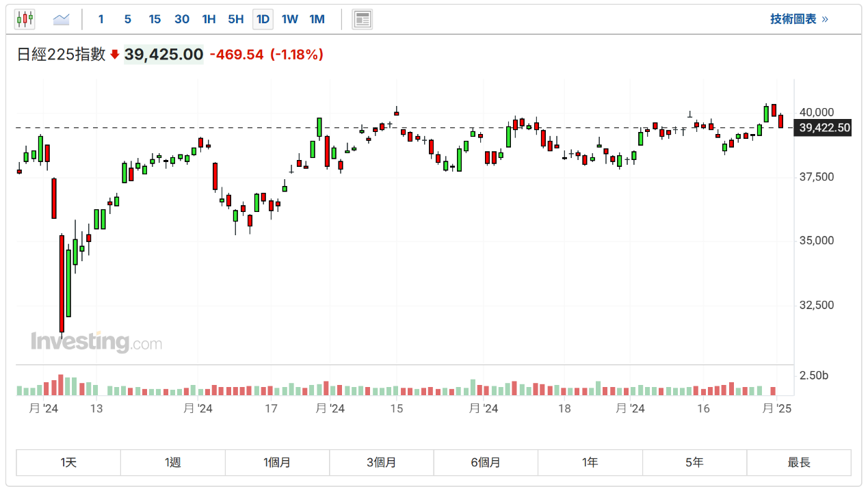Switch to the area chart icon
The image size is (868, 493).
coord(62,19)
